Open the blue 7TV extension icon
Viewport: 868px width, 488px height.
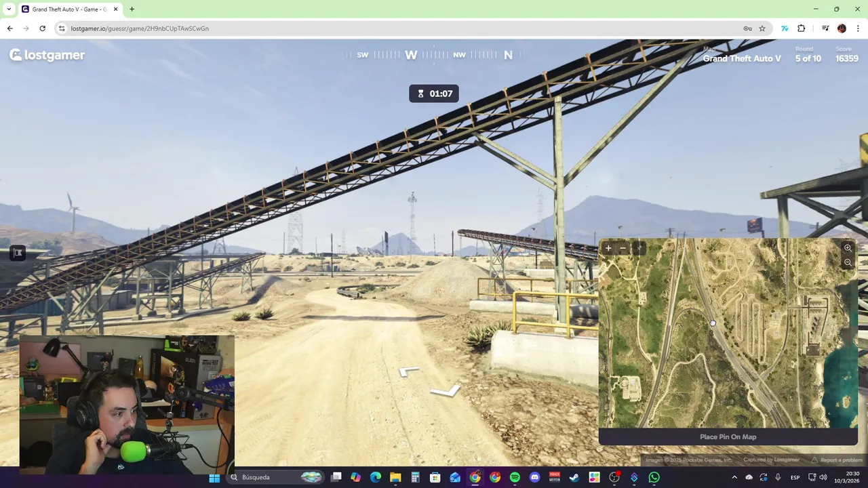(785, 28)
